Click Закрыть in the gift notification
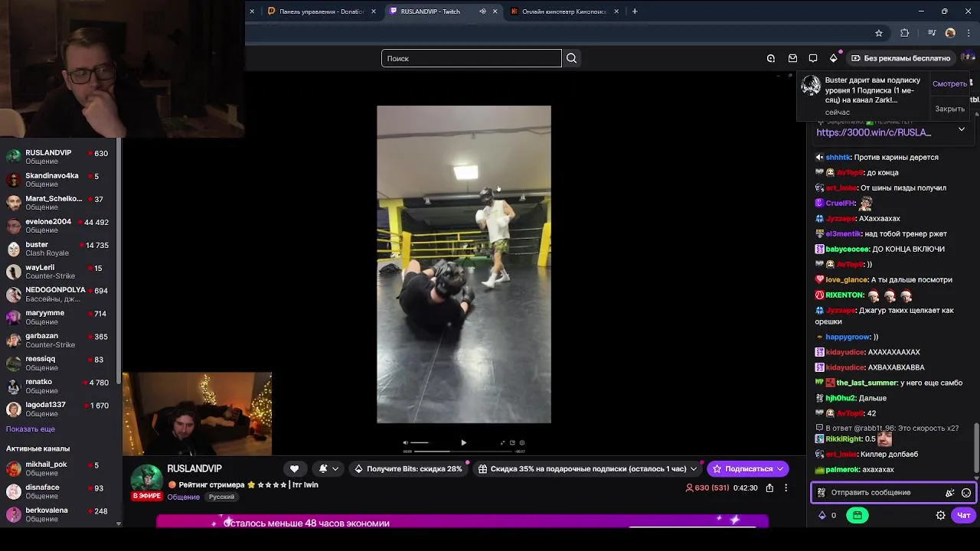This screenshot has width=980, height=551. tap(949, 109)
